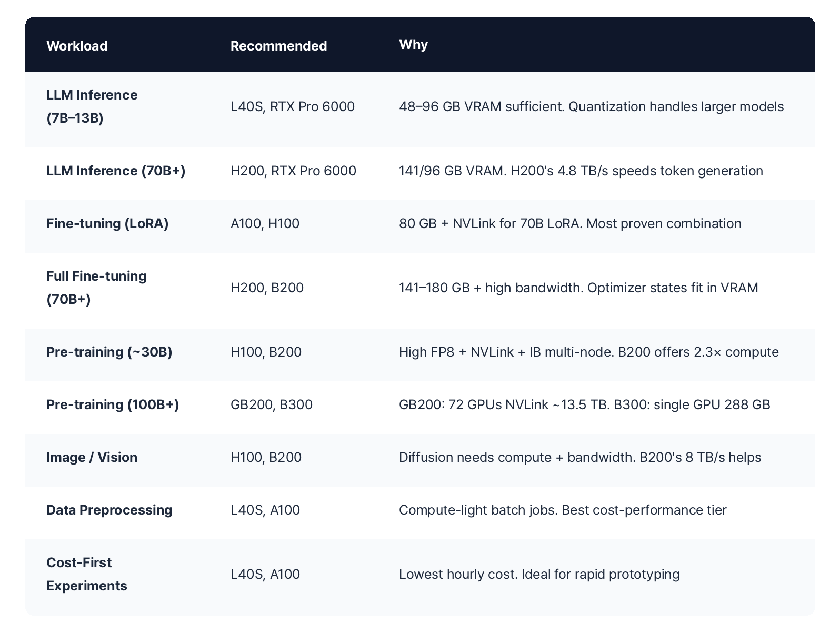Click the 'Recommended' column header
This screenshot has width=840, height=632.
tap(279, 46)
